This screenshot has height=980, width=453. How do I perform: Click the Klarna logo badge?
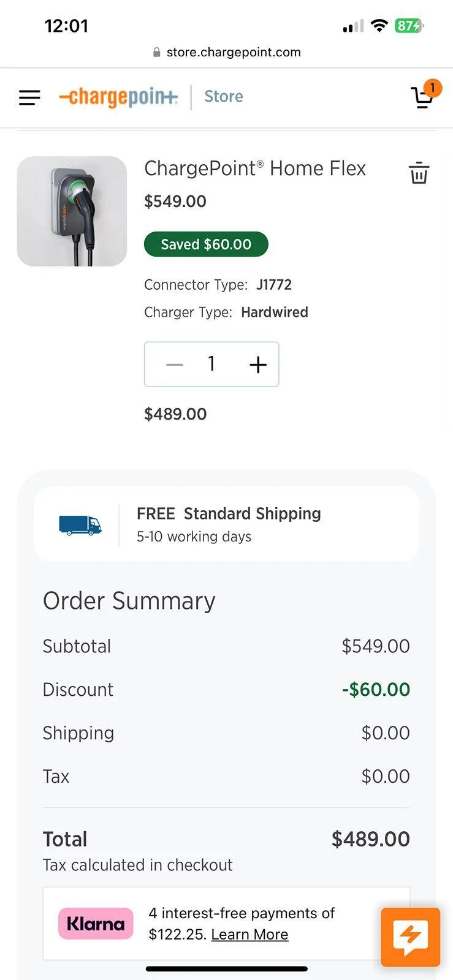coord(96,923)
